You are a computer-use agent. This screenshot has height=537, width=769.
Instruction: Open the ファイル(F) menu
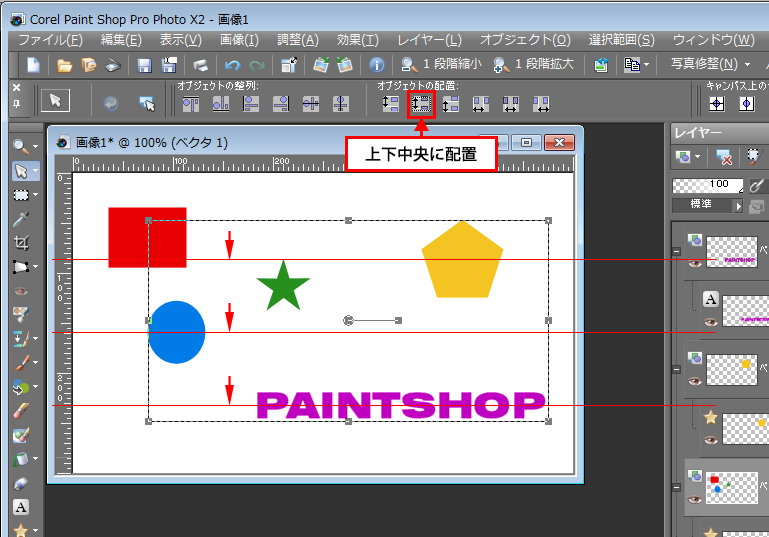point(50,40)
